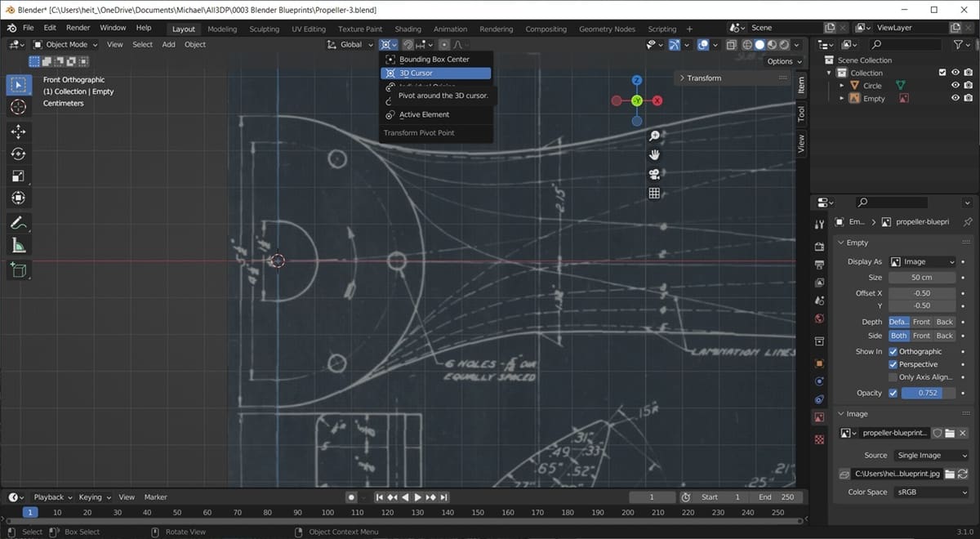
Task: Toggle Collection viewport visibility eye
Action: point(955,73)
